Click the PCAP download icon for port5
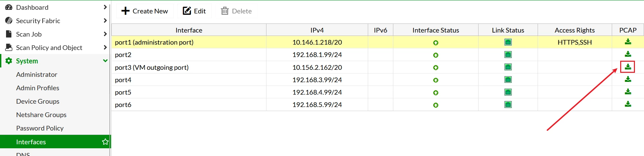Screen dimensions: 644x156 click(628, 92)
